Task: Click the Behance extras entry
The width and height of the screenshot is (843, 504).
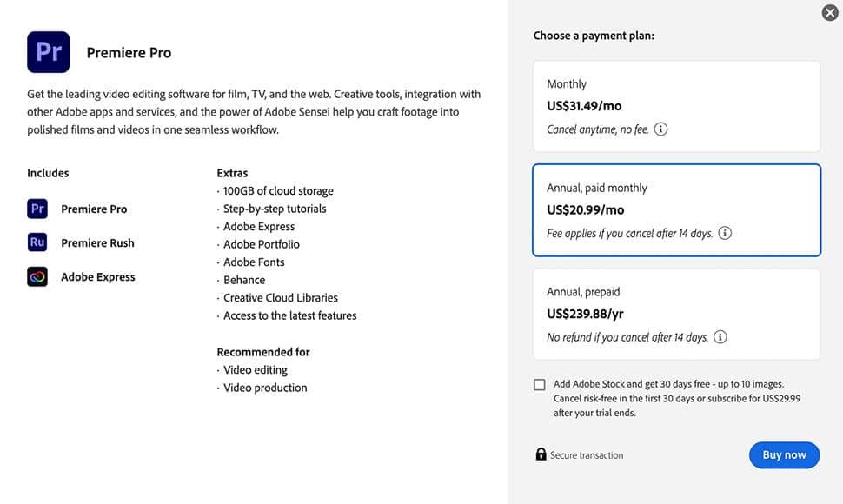Action: 244,280
